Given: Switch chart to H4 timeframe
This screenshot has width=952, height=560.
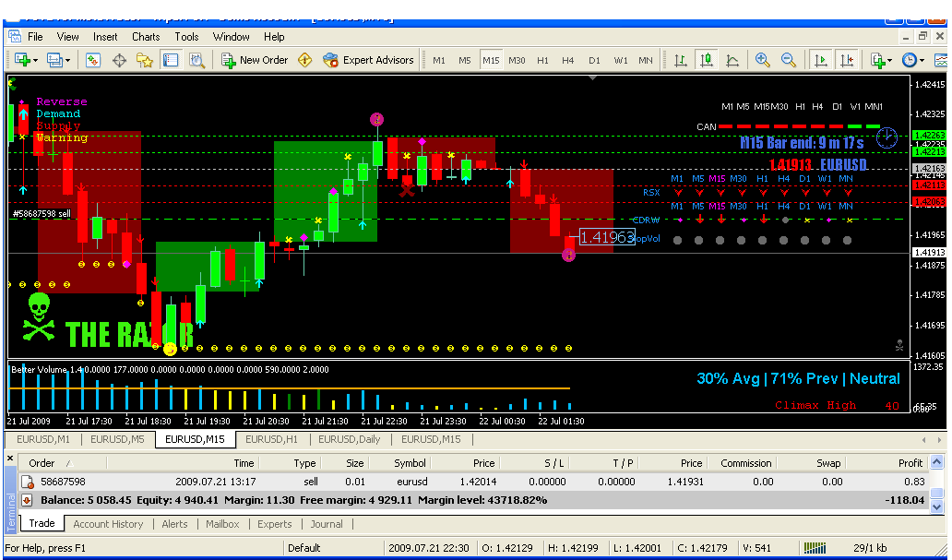Looking at the screenshot, I should pyautogui.click(x=567, y=60).
